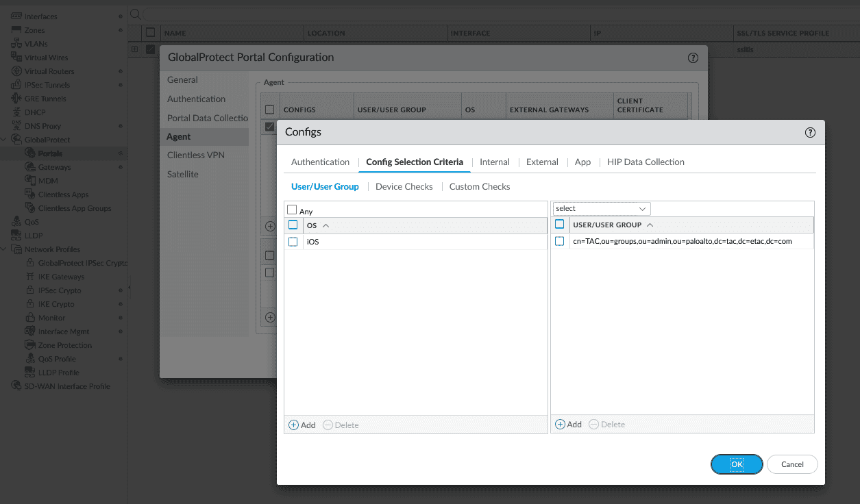860x504 pixels.
Task: Click OK to confirm the Configs dialog
Action: [x=736, y=464]
